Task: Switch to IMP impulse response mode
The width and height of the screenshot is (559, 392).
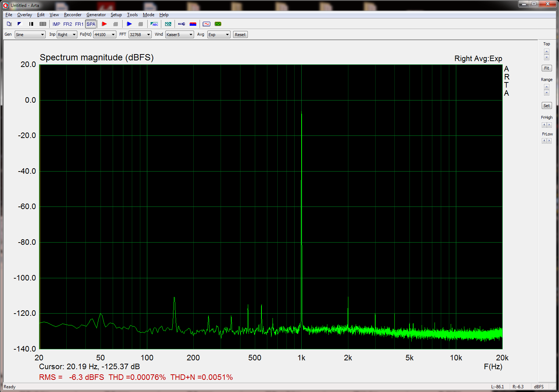Action: tap(56, 24)
